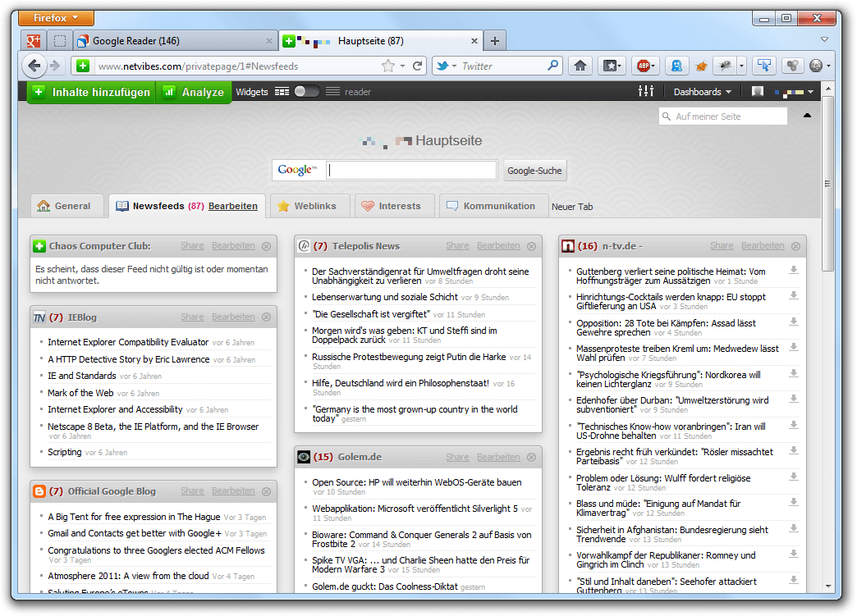Click the orange fox add-on icon
The width and height of the screenshot is (857, 616).
click(x=701, y=66)
